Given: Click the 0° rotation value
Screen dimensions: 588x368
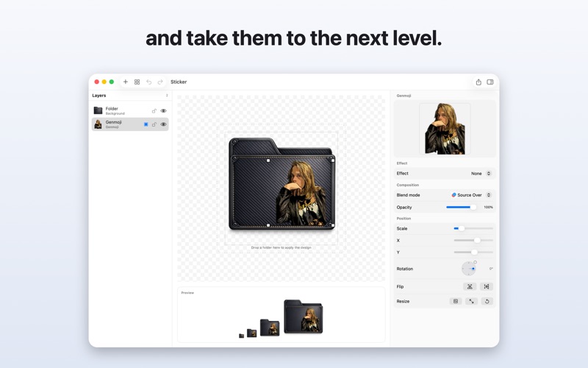Looking at the screenshot, I should (491, 269).
